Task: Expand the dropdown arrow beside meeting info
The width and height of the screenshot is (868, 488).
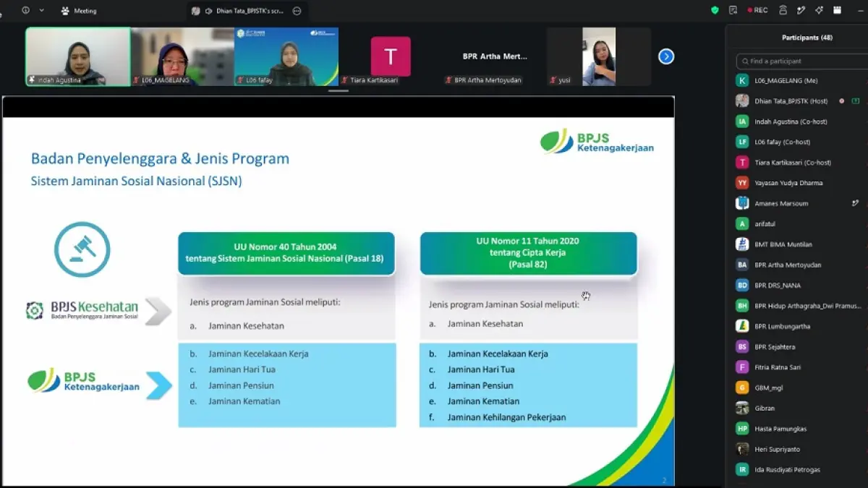Action: tap(41, 11)
